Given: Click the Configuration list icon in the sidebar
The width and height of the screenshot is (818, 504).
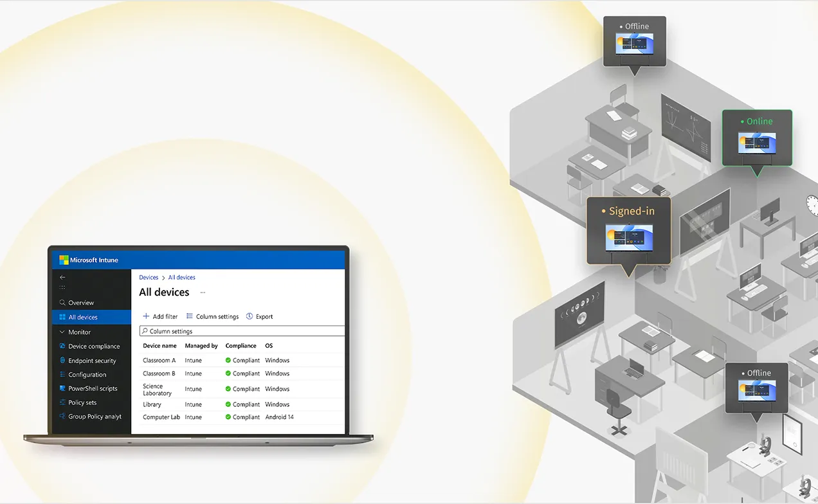Looking at the screenshot, I should tap(62, 375).
